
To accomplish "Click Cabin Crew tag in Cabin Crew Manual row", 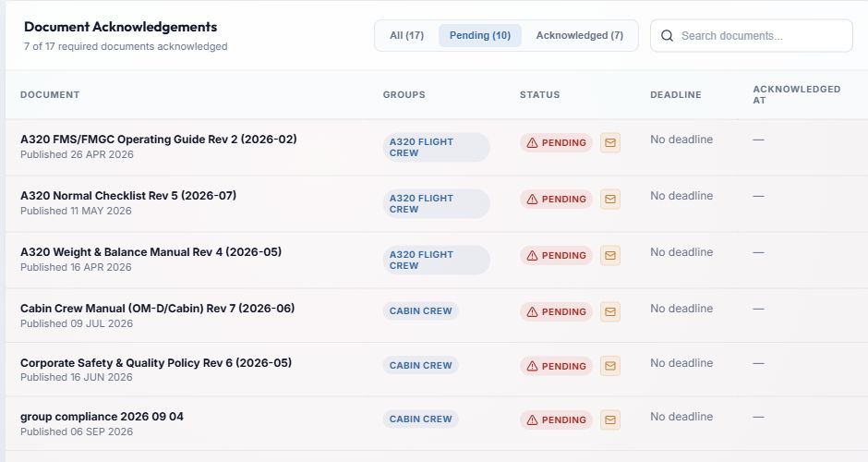I will click(421, 311).
